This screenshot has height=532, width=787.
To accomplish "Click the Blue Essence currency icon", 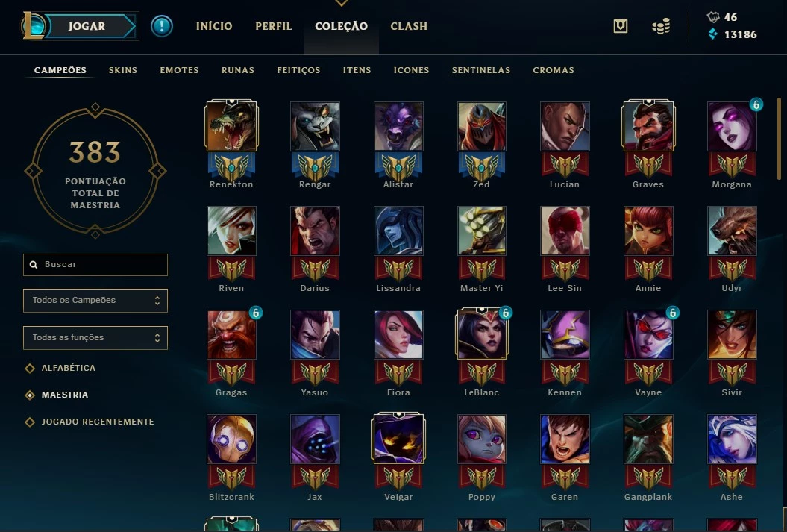I will click(712, 34).
